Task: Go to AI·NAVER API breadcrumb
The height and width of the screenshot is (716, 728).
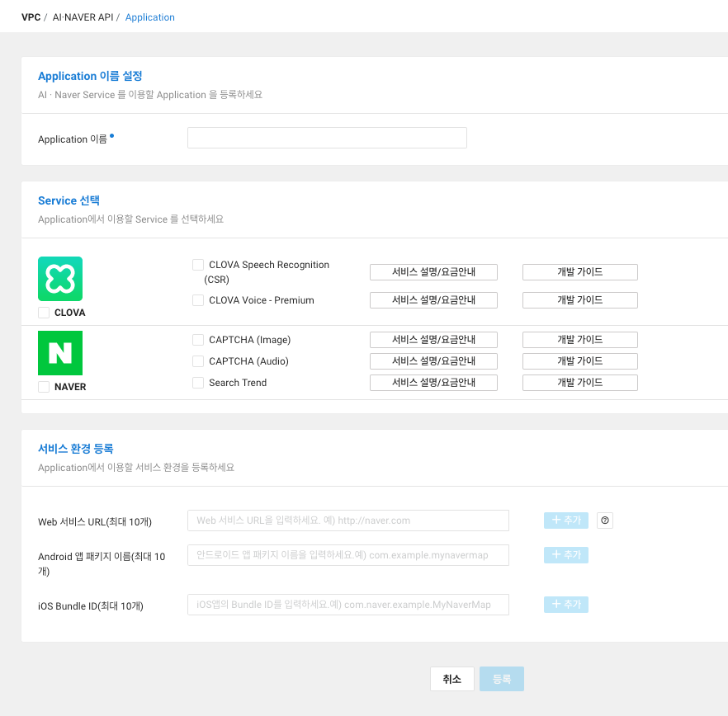Action: click(83, 17)
